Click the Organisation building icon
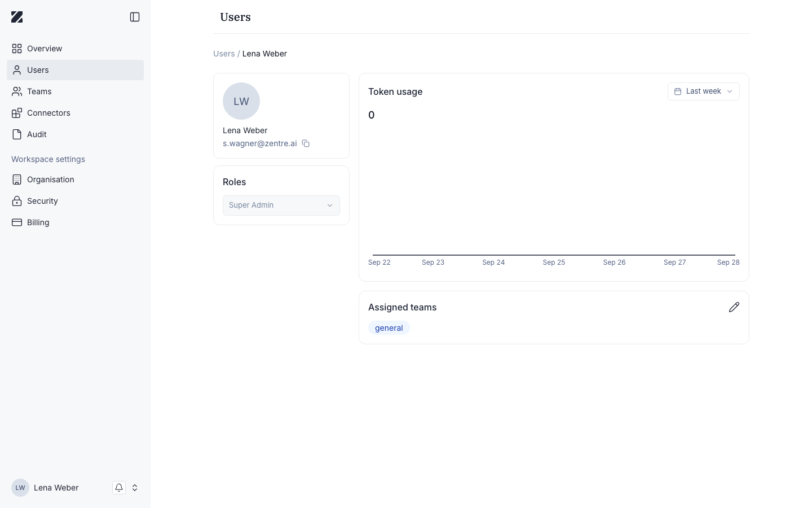The width and height of the screenshot is (812, 508). 17,179
